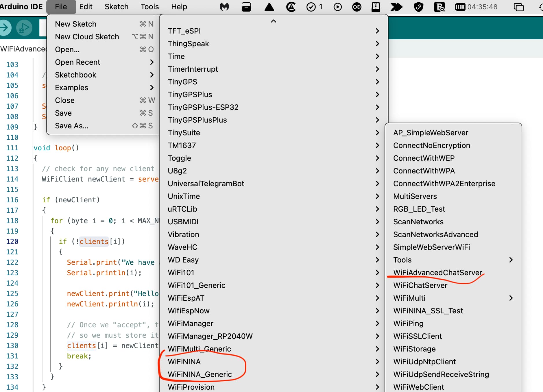Expand TinyGPSPlus library examples
Viewport: 543px width, 392px height.
274,95
